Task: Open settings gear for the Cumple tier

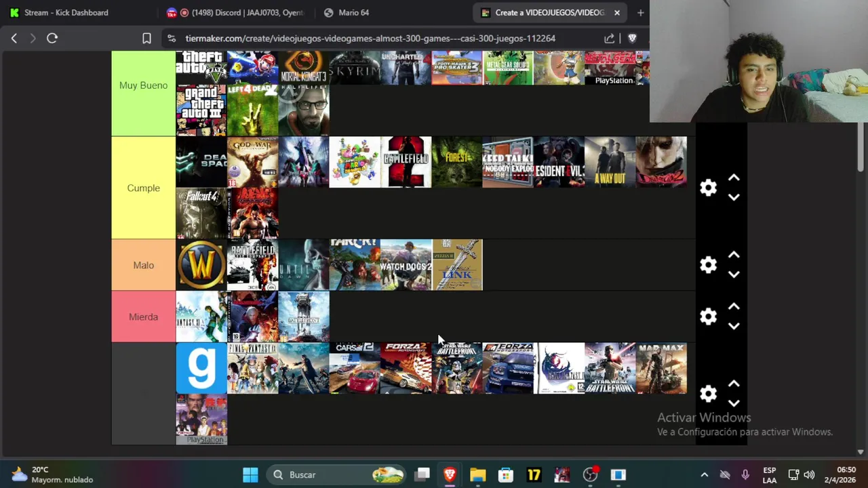Action: pyautogui.click(x=708, y=188)
